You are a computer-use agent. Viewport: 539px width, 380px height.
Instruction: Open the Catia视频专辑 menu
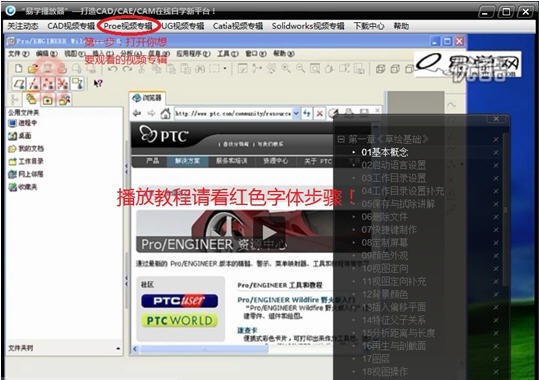[x=238, y=26]
